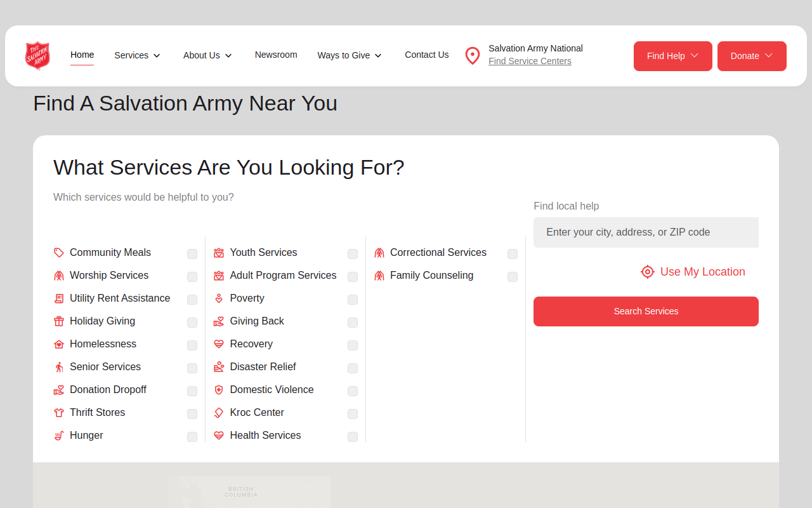Click the Worship Services icon
Viewport: 812px width, 508px height.
click(x=59, y=276)
